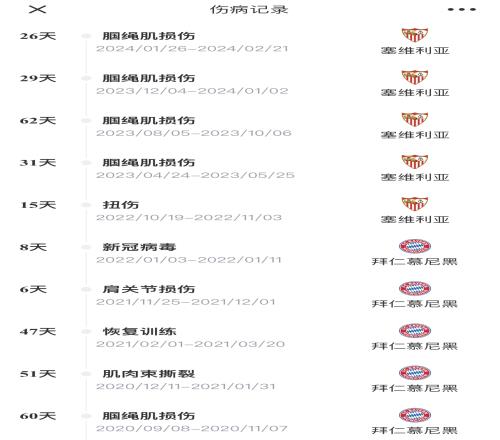Click Bayern crest beside 肌肉束撕裂 entry
The width and height of the screenshot is (500, 440).
click(x=415, y=373)
